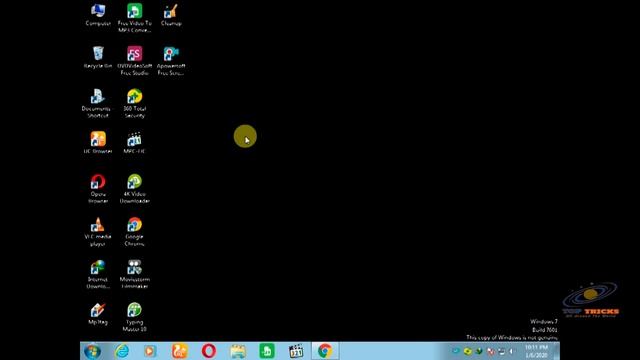Open the Computer desktop icon
Image resolution: width=640 pixels, height=360 pixels.
point(98,15)
